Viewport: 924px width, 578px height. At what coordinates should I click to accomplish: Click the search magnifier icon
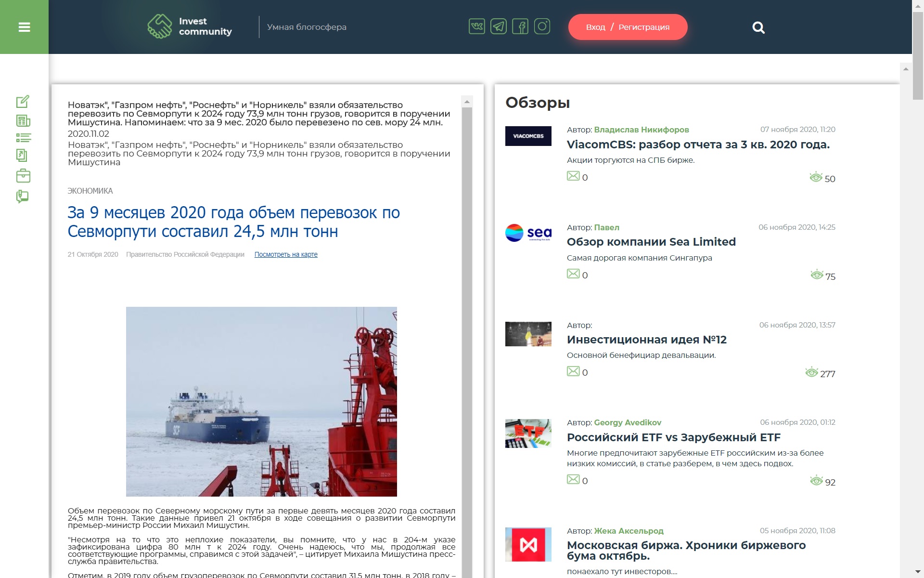coord(758,27)
